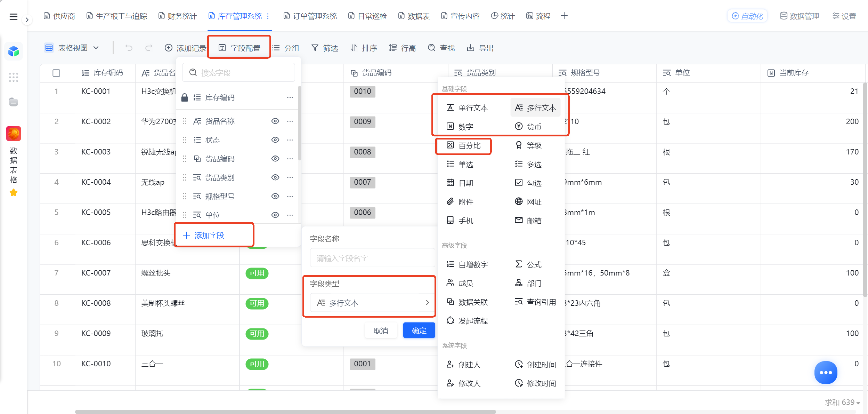Click the blue cube app icon
Screen dimensions: 868x414
tap(14, 51)
